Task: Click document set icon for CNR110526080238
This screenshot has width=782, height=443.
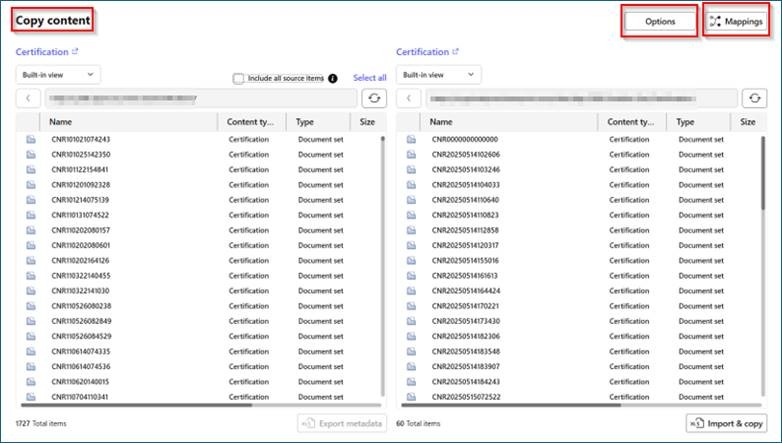Action: (x=31, y=306)
